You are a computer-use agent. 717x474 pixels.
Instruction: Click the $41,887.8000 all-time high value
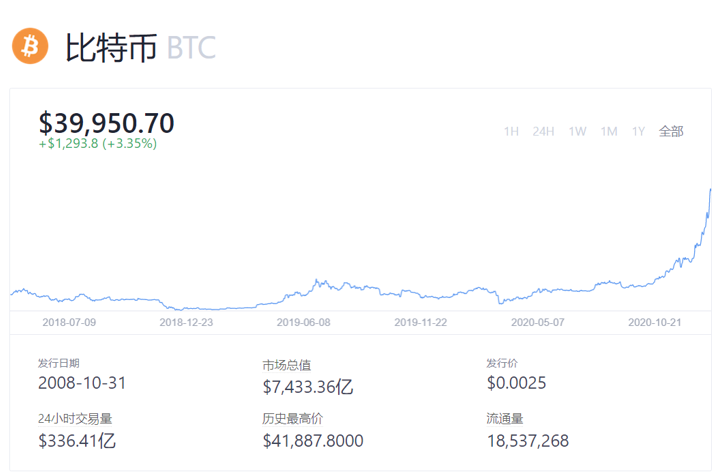[x=313, y=441]
